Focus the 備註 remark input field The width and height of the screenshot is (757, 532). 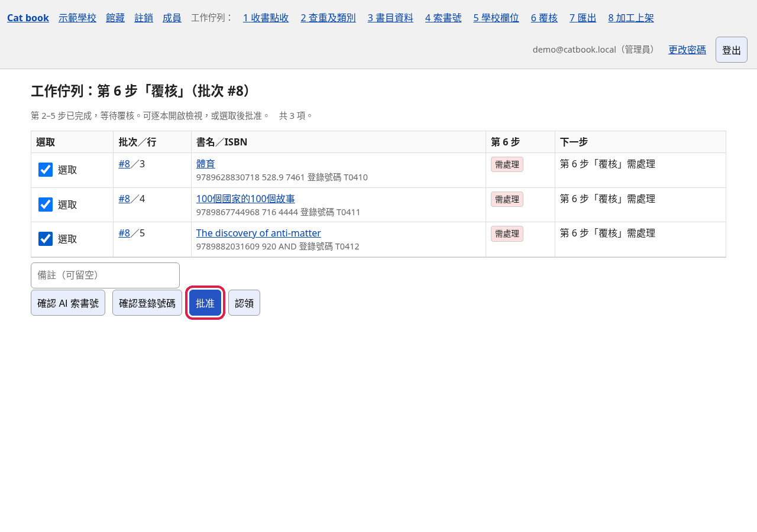point(105,275)
